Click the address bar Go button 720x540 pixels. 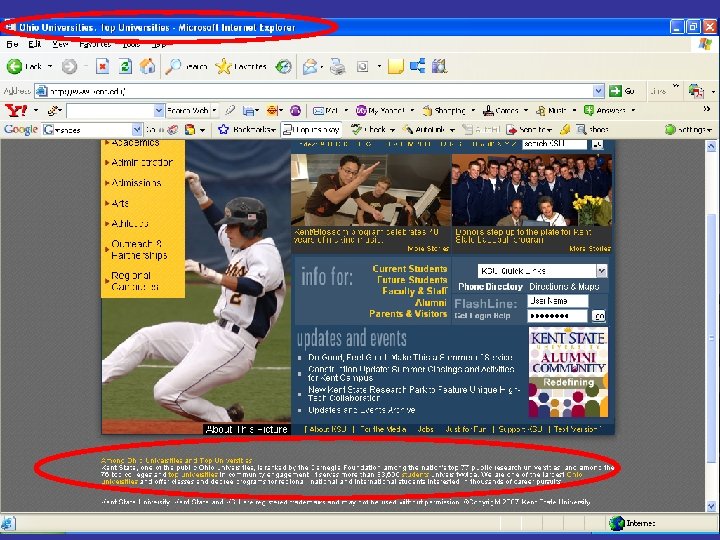click(x=622, y=91)
